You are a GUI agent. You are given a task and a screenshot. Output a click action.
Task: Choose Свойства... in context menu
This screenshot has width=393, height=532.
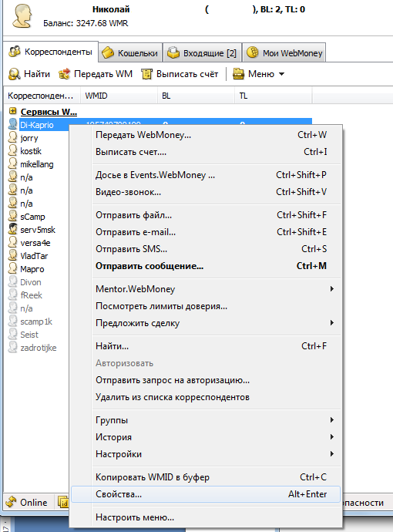[206, 494]
